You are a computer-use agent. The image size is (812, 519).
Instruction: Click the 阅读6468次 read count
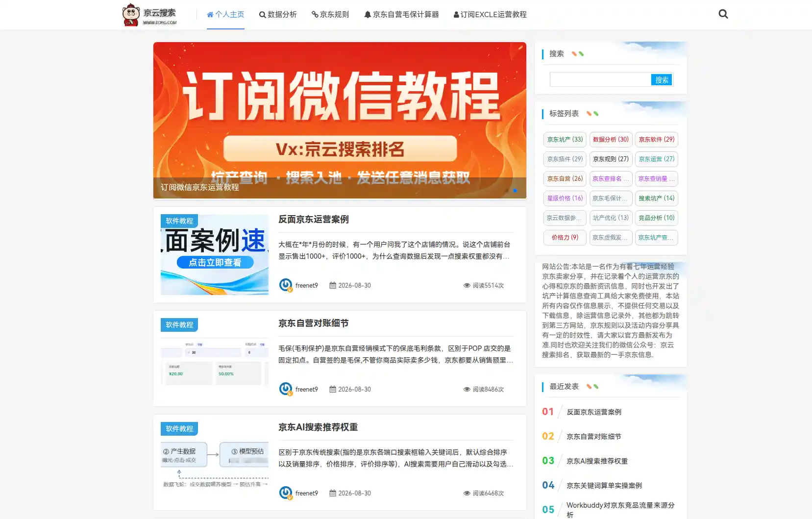point(484,494)
